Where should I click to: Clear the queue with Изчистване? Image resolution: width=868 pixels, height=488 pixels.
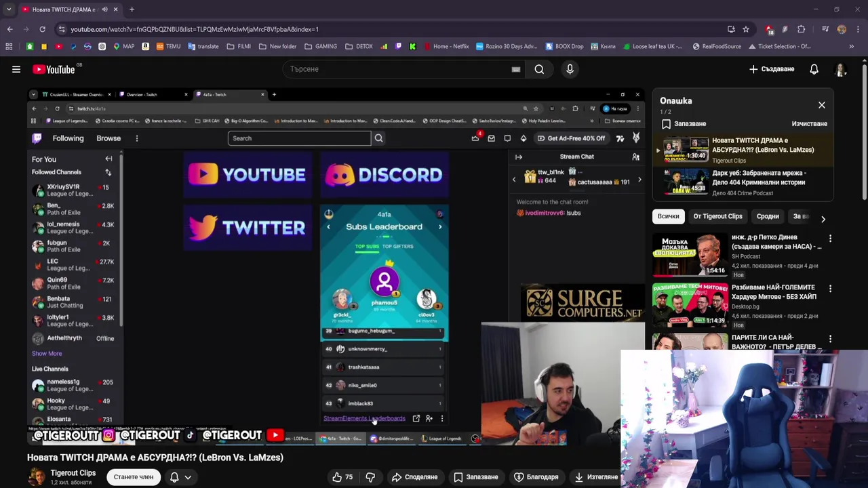[809, 124]
